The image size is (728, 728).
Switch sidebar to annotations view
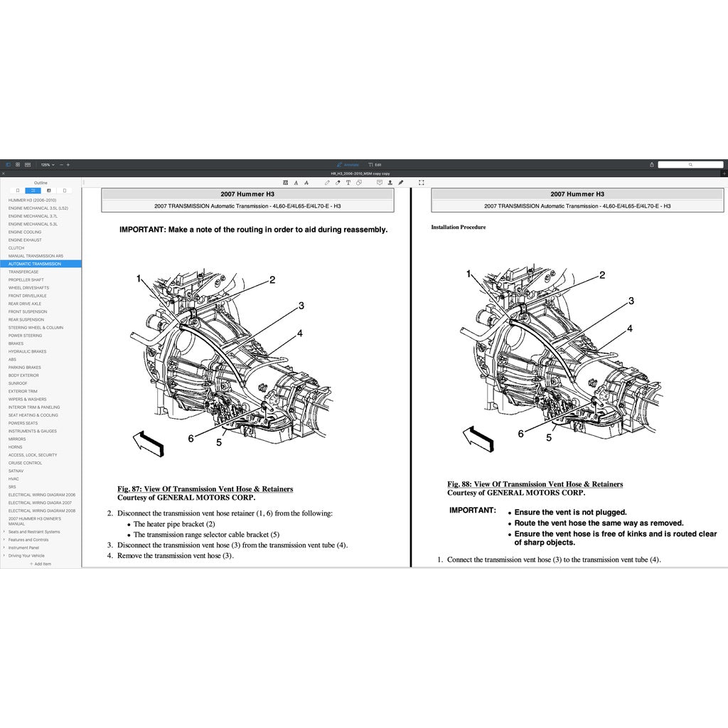click(48, 191)
